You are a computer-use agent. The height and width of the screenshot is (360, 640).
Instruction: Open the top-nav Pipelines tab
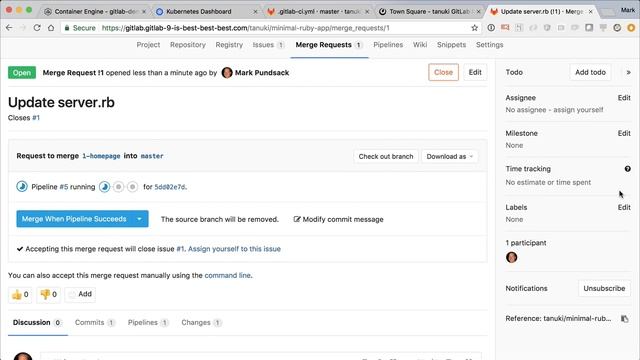(388, 45)
